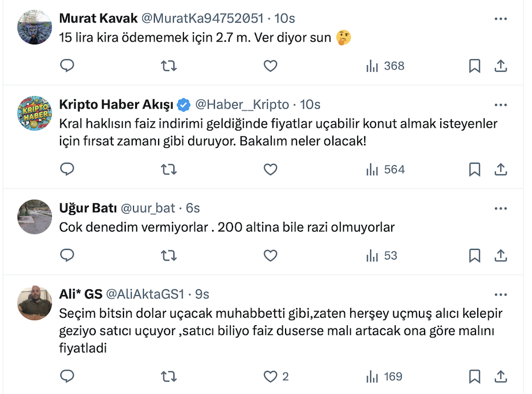Retweet the Ali* GS post
532x394 pixels.
pos(168,377)
